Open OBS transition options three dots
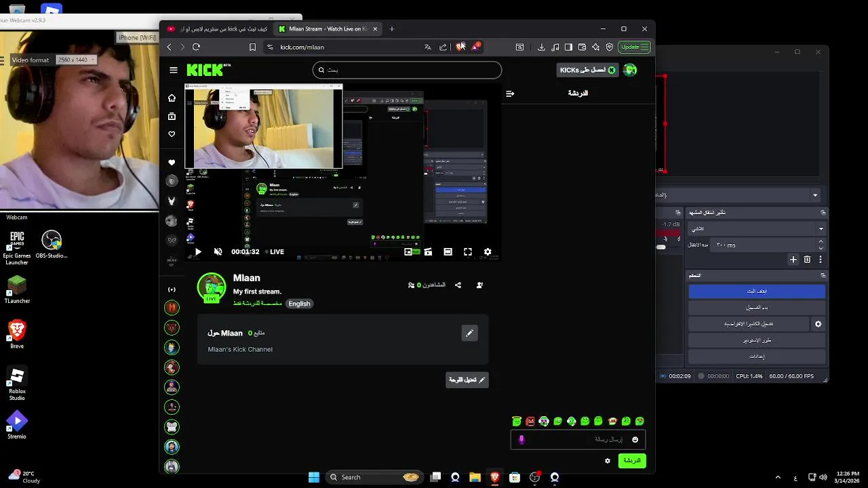This screenshot has width=868, height=488. click(821, 260)
